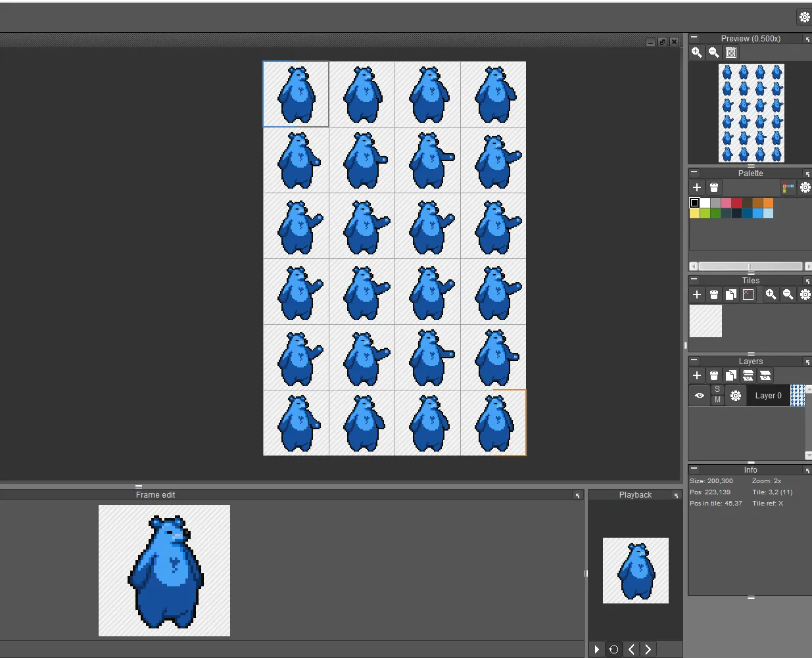Collapse the Layers panel
Image resolution: width=812 pixels, height=658 pixels.
click(694, 361)
